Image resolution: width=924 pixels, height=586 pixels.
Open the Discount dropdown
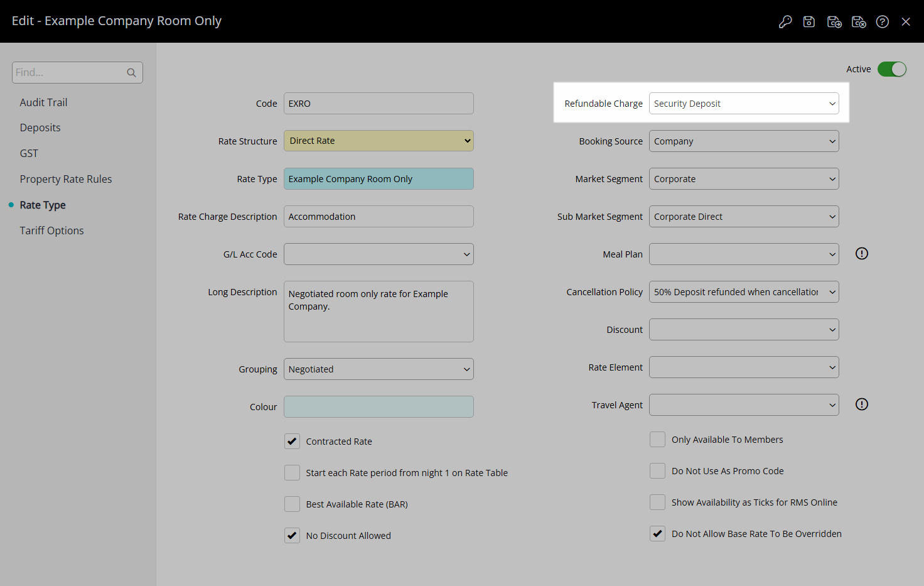pos(744,330)
